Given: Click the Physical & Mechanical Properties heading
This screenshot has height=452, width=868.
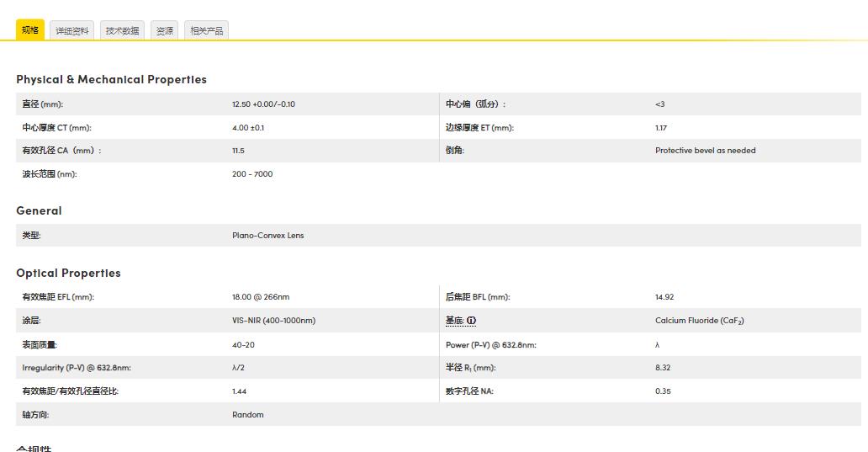Looking at the screenshot, I should [x=111, y=79].
